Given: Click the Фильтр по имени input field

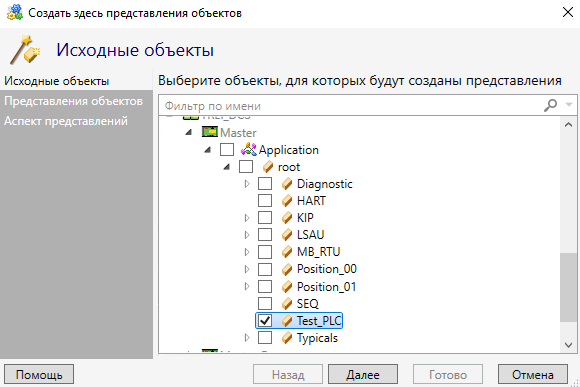Looking at the screenshot, I should (351, 106).
